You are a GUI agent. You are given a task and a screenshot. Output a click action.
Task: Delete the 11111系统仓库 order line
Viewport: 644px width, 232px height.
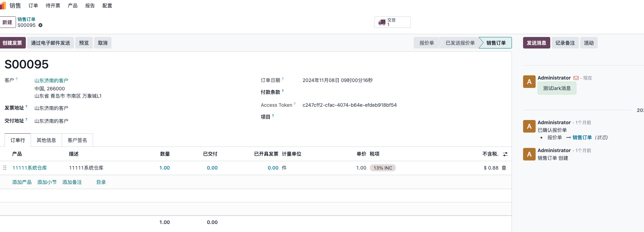pyautogui.click(x=504, y=168)
